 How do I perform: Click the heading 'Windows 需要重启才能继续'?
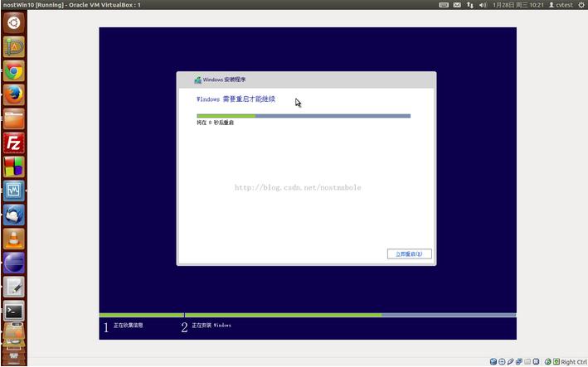click(x=236, y=99)
